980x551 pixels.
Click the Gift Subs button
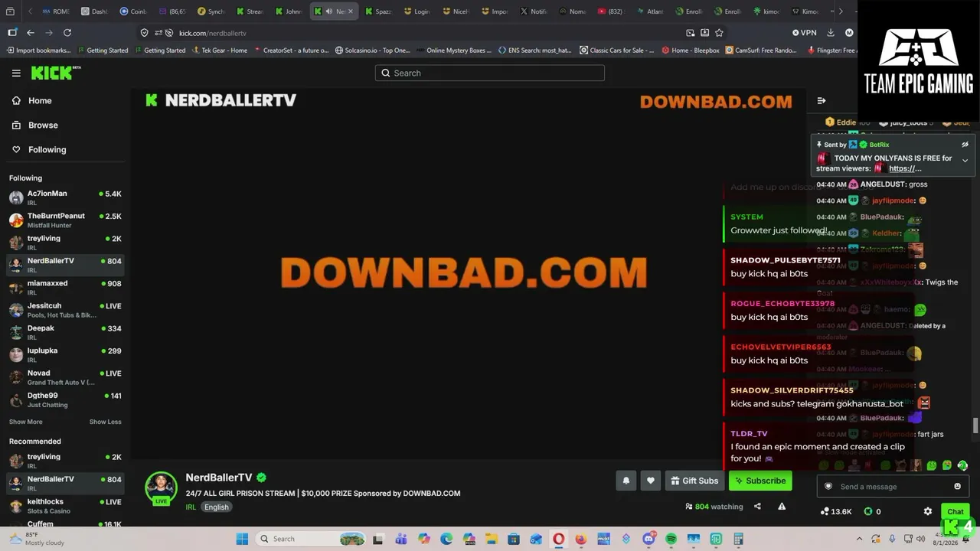[x=694, y=481]
